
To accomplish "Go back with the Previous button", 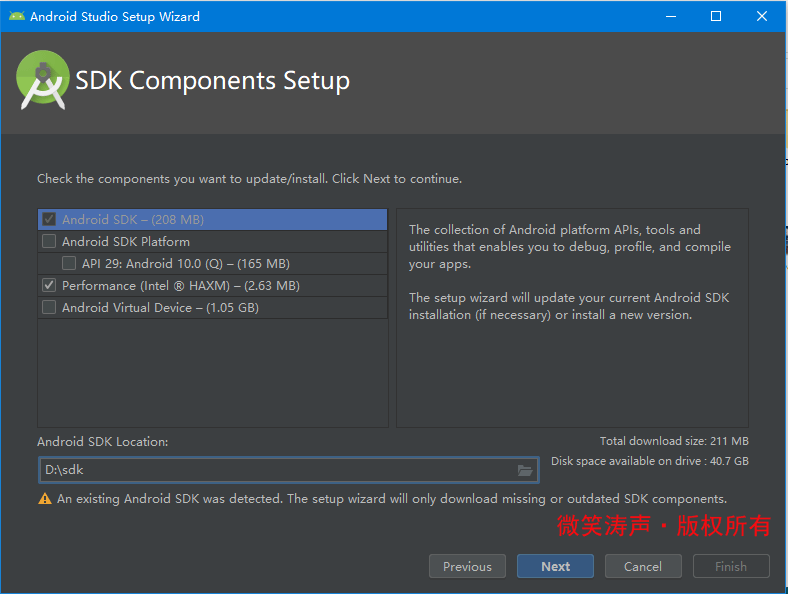I will [x=467, y=566].
